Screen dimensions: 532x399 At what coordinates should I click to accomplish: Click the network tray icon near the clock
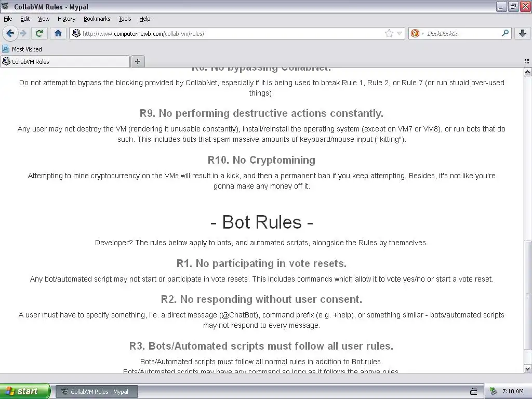[x=494, y=391]
